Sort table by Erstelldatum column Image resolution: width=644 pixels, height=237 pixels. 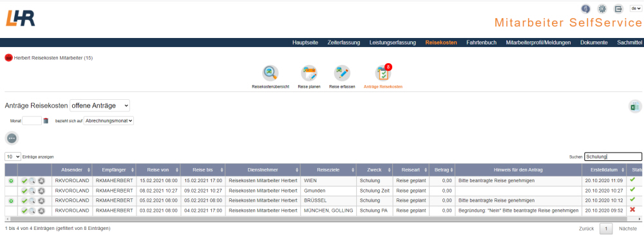tap(604, 169)
